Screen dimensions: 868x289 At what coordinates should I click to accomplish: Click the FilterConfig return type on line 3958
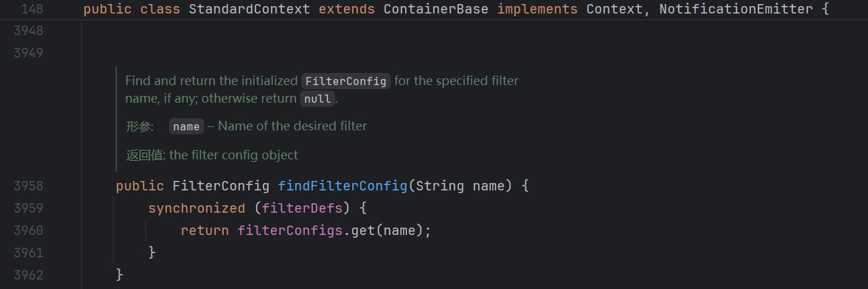click(x=221, y=186)
